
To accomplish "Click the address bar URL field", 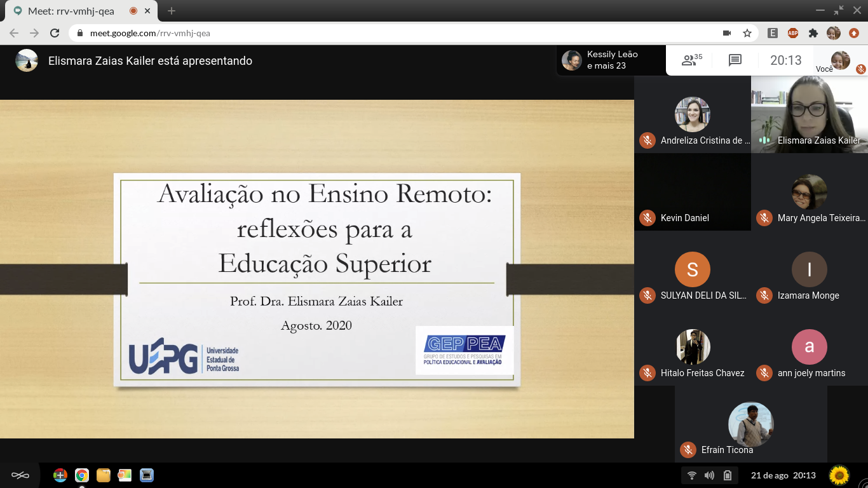I will (381, 33).
